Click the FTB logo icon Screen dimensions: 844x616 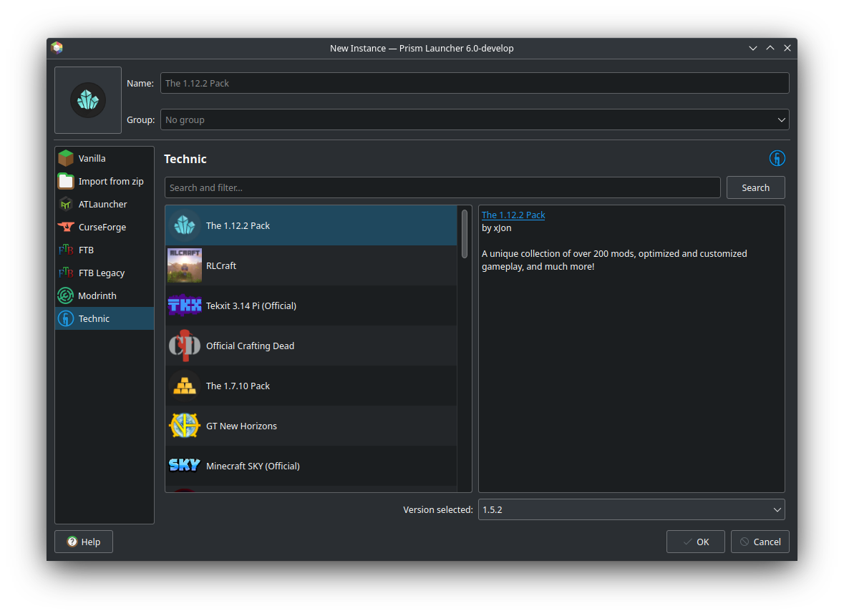[66, 250]
